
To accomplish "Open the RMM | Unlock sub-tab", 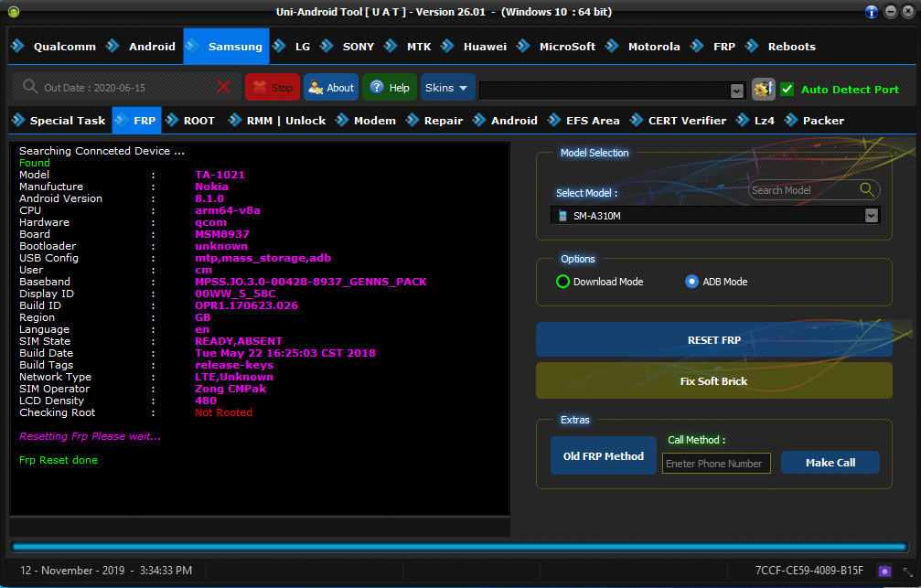I will pyautogui.click(x=285, y=121).
